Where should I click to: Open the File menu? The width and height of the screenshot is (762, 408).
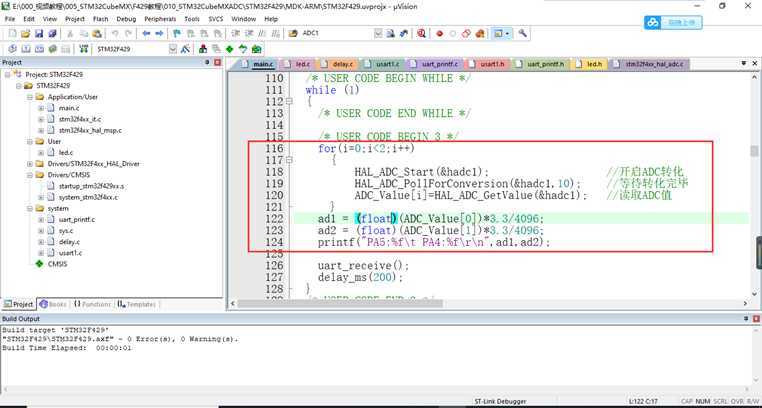pyautogui.click(x=10, y=19)
